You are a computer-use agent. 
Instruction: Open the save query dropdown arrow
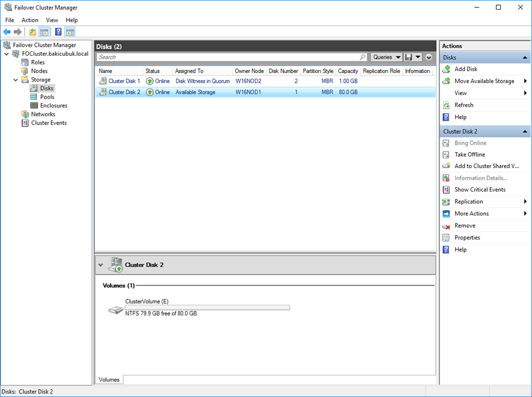[418, 58]
